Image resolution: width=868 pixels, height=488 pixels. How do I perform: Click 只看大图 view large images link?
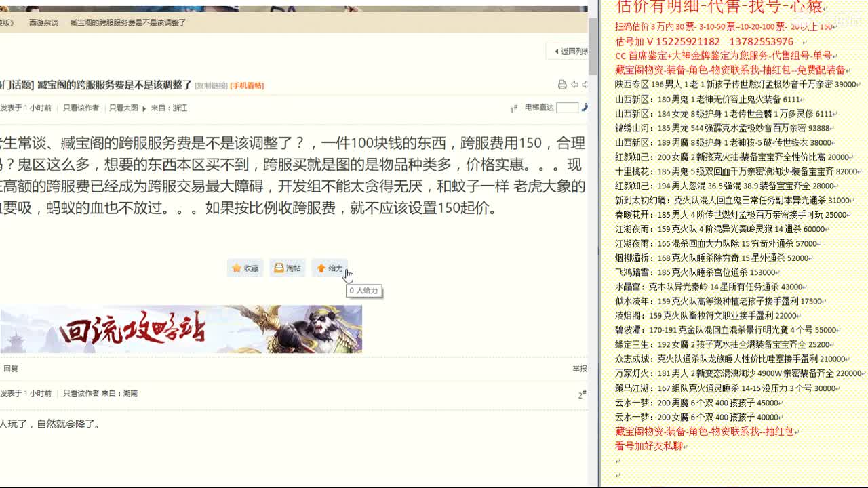[x=123, y=108]
